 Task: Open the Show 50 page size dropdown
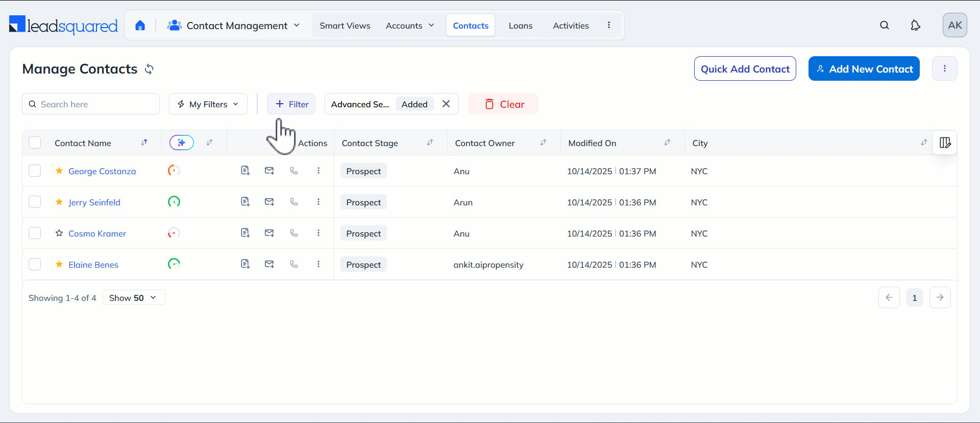(134, 298)
